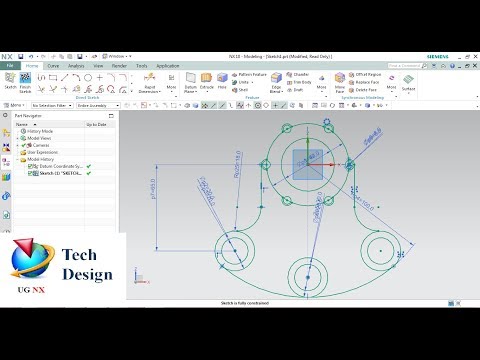Screen dimensions: 480x360
Task: Click the Trim Body button
Action: 299,82
